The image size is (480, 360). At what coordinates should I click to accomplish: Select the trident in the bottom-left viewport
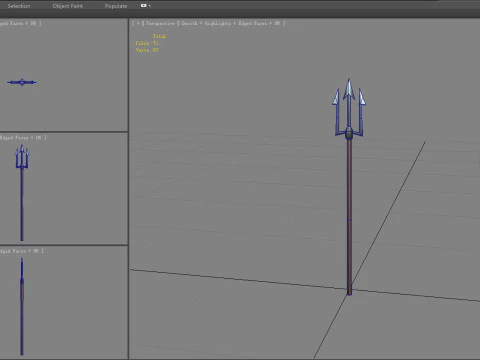(x=22, y=307)
